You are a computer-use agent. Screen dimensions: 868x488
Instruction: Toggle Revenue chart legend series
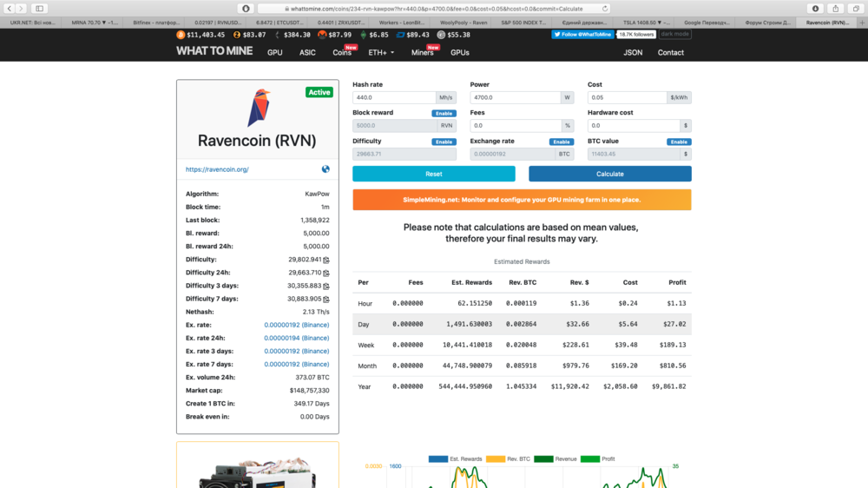tap(556, 458)
